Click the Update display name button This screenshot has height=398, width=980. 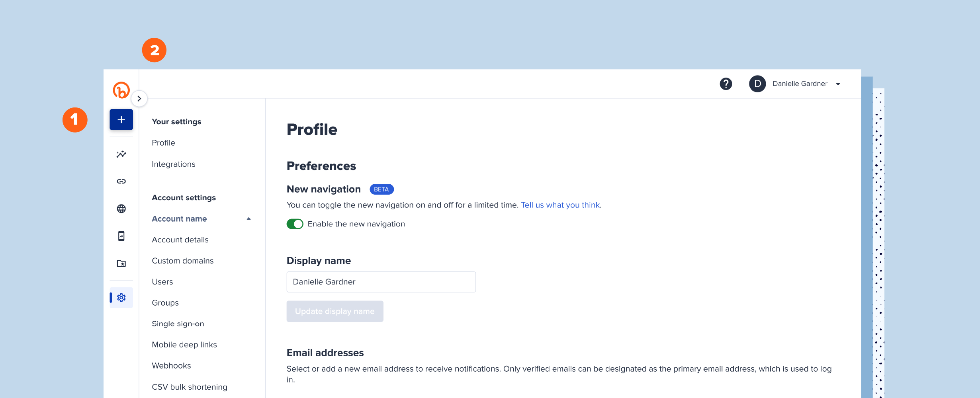(334, 311)
